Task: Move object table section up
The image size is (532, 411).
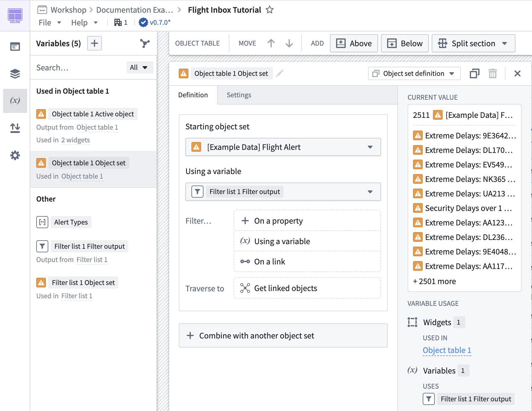Action: pos(271,43)
